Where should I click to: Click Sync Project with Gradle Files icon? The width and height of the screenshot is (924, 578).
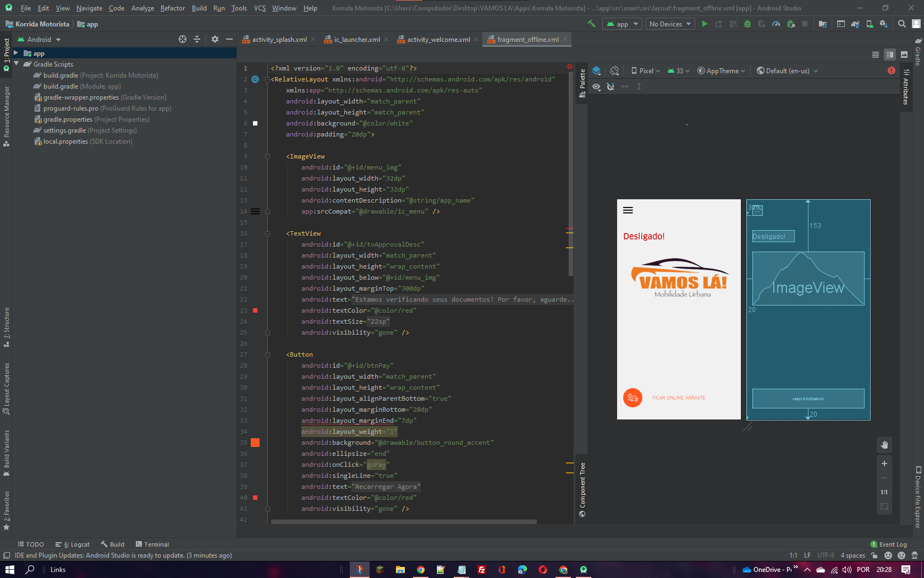coord(855,24)
